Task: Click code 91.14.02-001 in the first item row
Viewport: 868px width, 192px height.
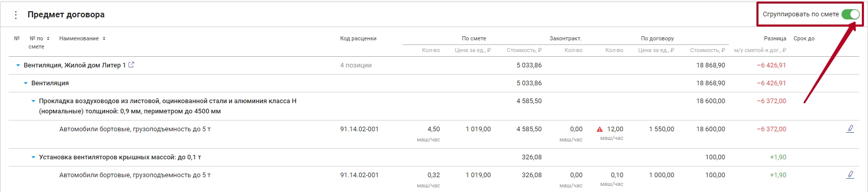Action: 359,129
